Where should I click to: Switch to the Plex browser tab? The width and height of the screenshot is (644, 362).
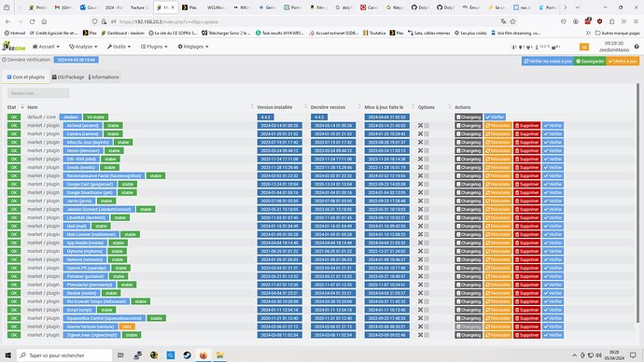tap(189, 7)
